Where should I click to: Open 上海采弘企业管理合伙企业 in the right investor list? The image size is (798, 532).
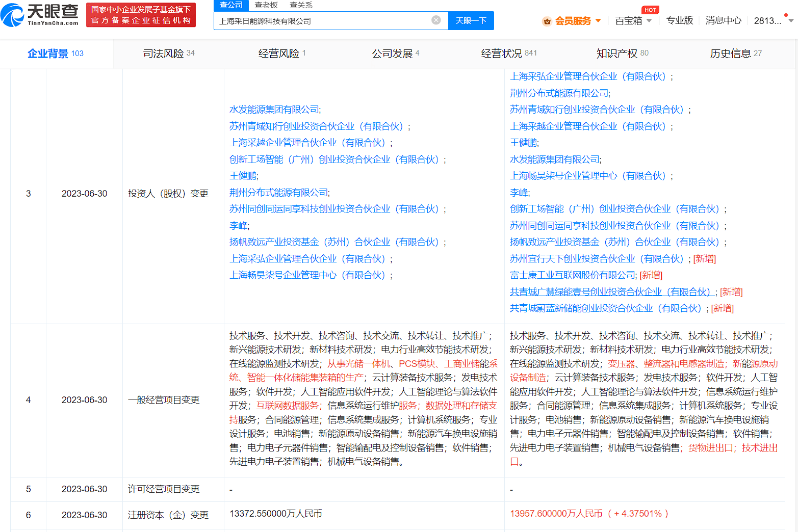(589, 76)
